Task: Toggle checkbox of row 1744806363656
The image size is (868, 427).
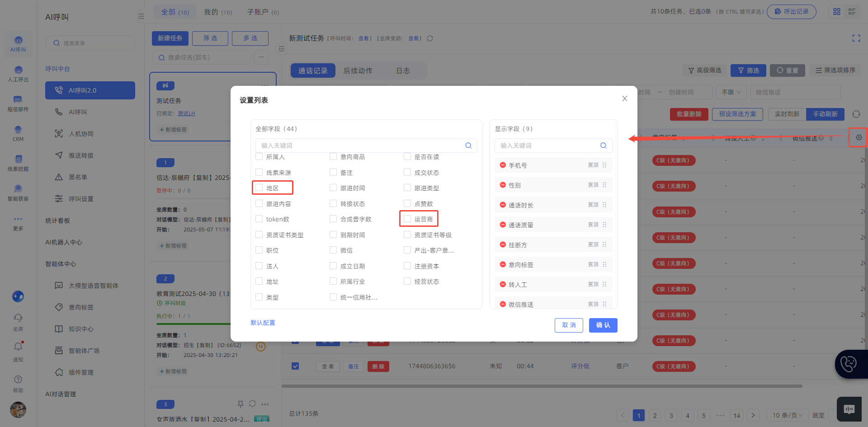Action: point(295,366)
